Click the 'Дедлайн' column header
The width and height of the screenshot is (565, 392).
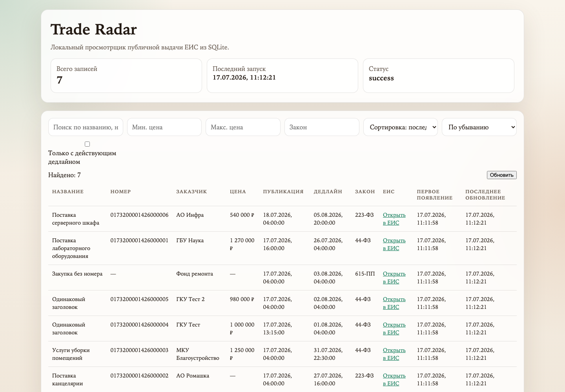(x=328, y=192)
